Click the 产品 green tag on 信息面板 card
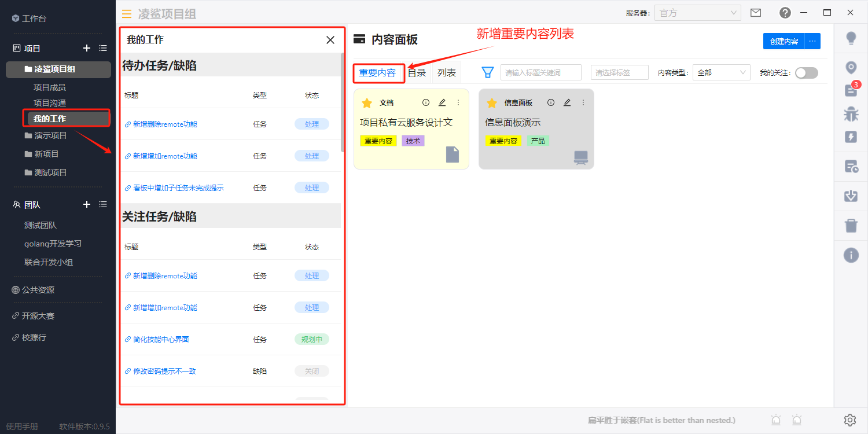The height and width of the screenshot is (434, 868). point(538,141)
